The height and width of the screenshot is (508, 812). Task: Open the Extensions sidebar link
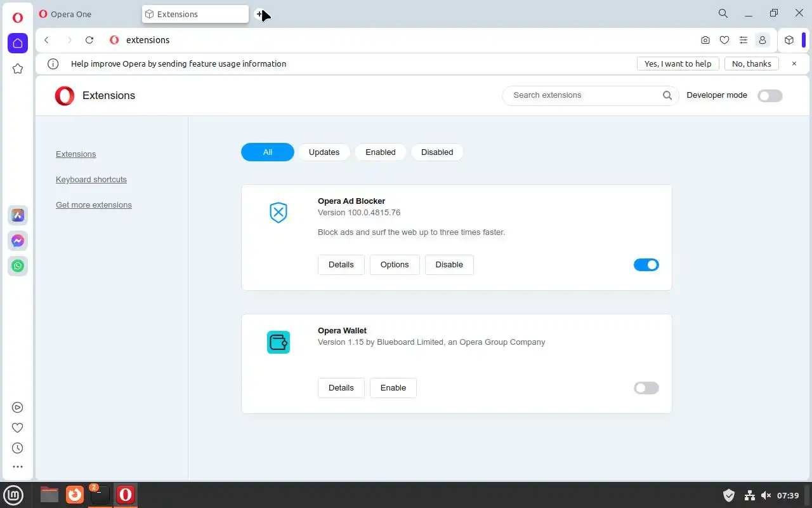point(76,154)
